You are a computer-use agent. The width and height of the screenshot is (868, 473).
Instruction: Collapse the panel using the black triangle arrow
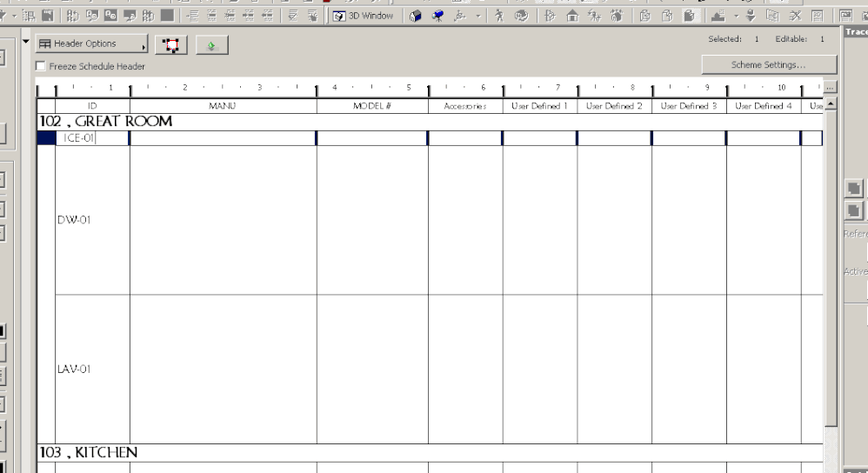[x=25, y=42]
